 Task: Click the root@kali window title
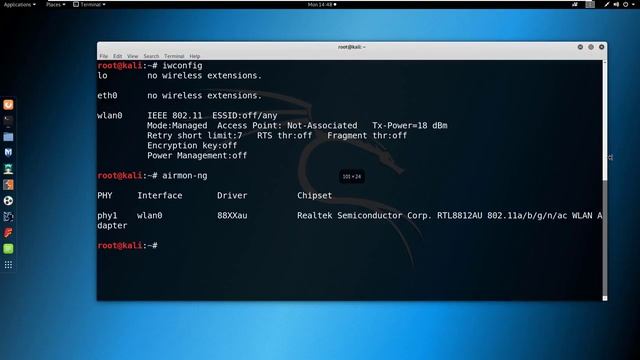tap(351, 47)
